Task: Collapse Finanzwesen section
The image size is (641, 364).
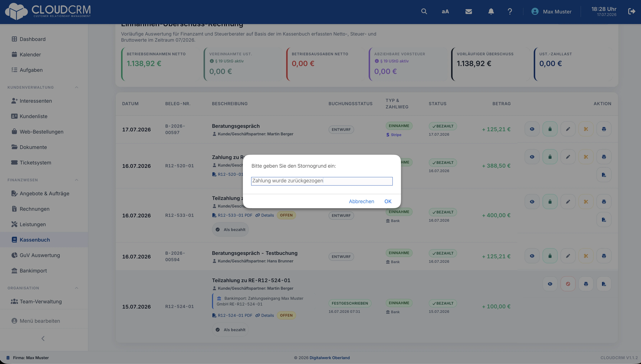Action: (x=77, y=180)
